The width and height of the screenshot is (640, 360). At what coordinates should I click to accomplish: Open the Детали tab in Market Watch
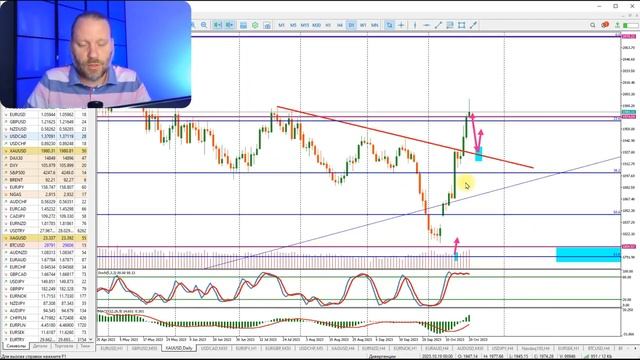pyautogui.click(x=40, y=346)
